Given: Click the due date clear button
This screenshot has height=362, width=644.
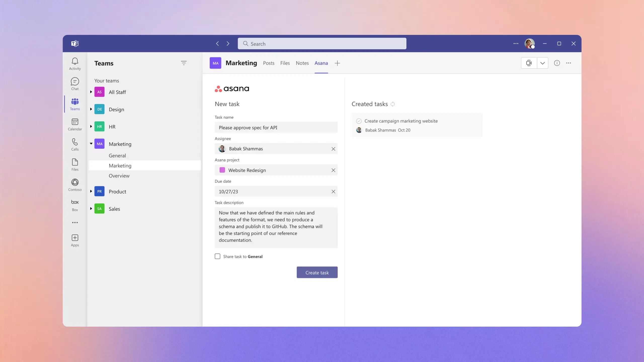Looking at the screenshot, I should (x=333, y=191).
